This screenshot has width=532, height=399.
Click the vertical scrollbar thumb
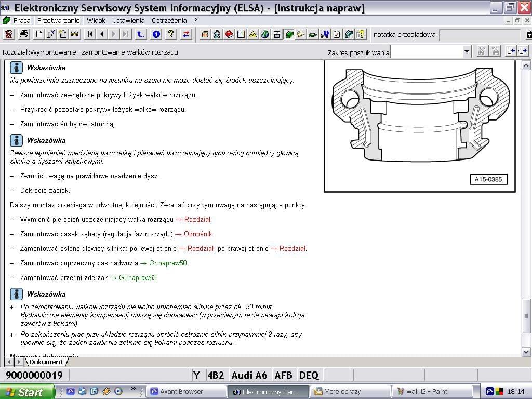point(526,316)
